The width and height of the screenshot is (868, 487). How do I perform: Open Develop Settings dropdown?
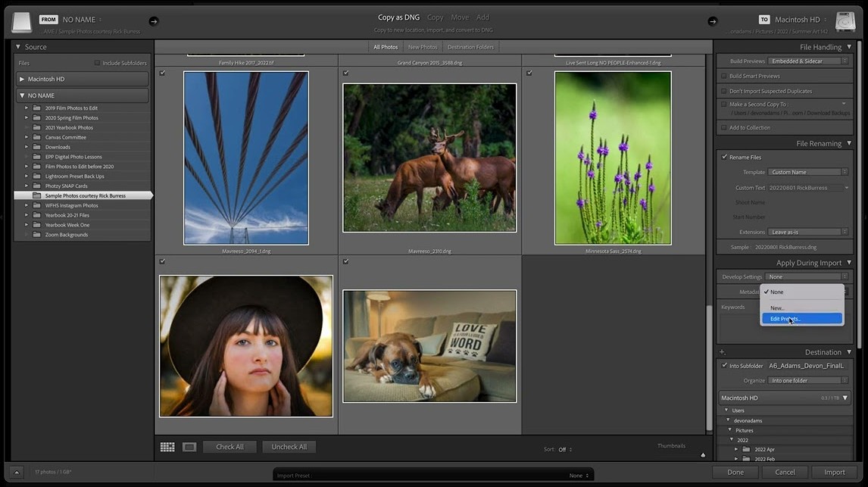click(807, 276)
